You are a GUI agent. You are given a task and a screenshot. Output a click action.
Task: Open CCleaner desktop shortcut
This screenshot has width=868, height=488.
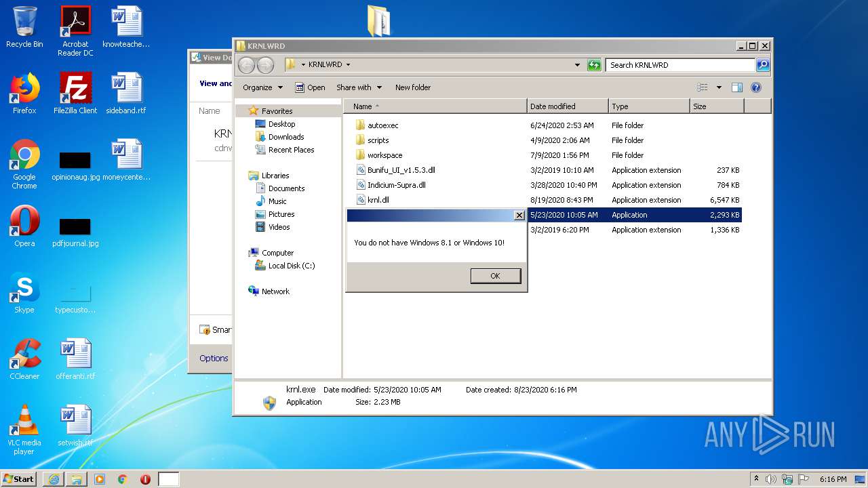(x=24, y=359)
